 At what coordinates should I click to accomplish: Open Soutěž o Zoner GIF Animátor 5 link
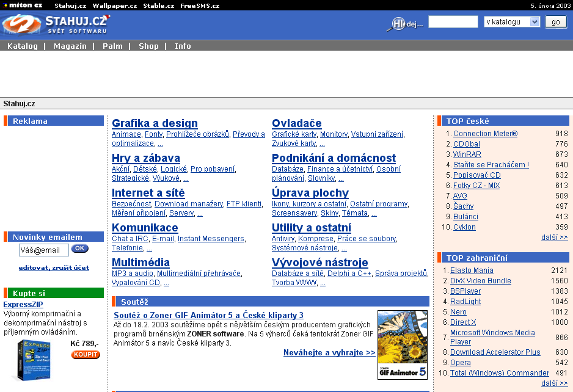pos(208,315)
